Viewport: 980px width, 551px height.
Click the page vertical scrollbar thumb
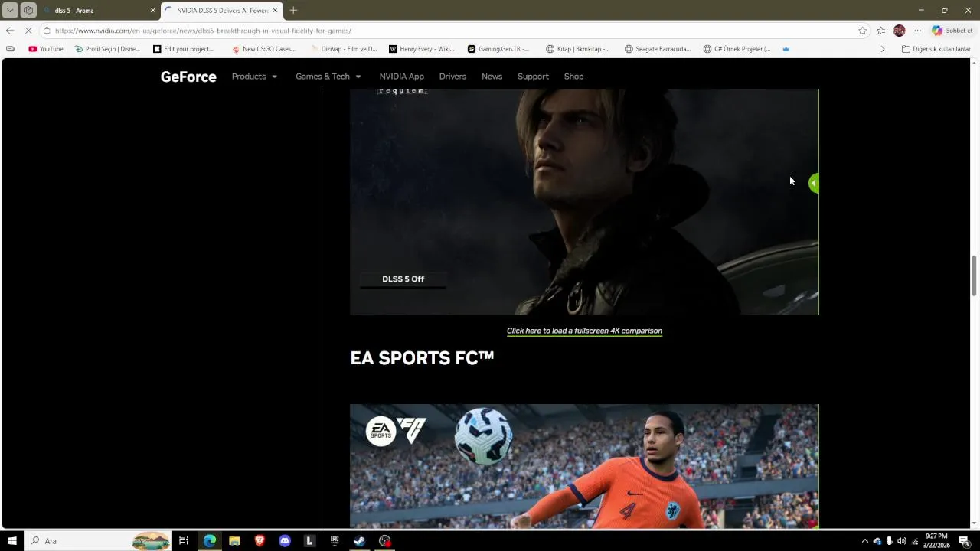974,275
